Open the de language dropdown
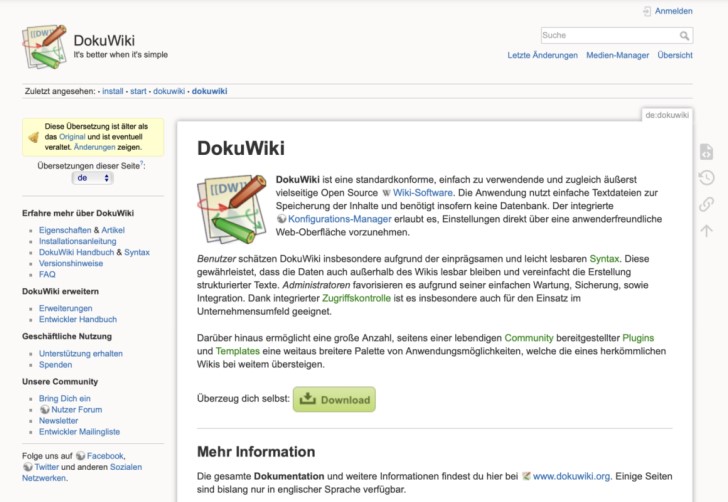728x502 pixels. click(x=92, y=178)
